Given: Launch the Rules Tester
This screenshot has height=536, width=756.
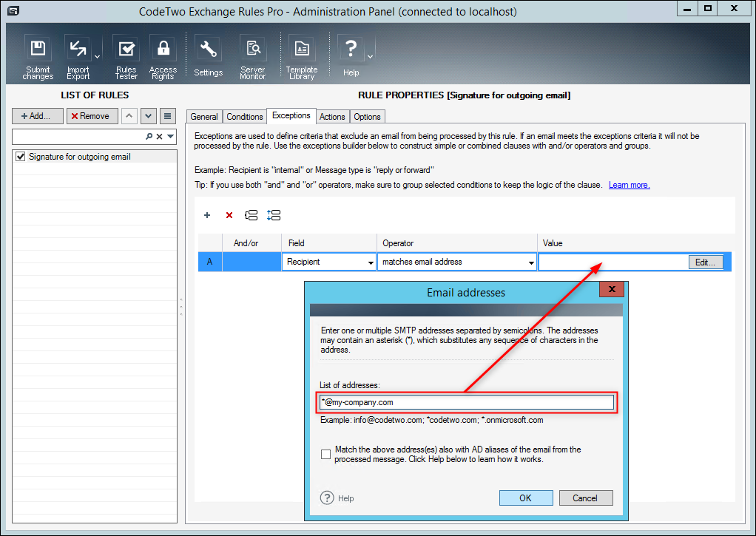Looking at the screenshot, I should (126, 57).
